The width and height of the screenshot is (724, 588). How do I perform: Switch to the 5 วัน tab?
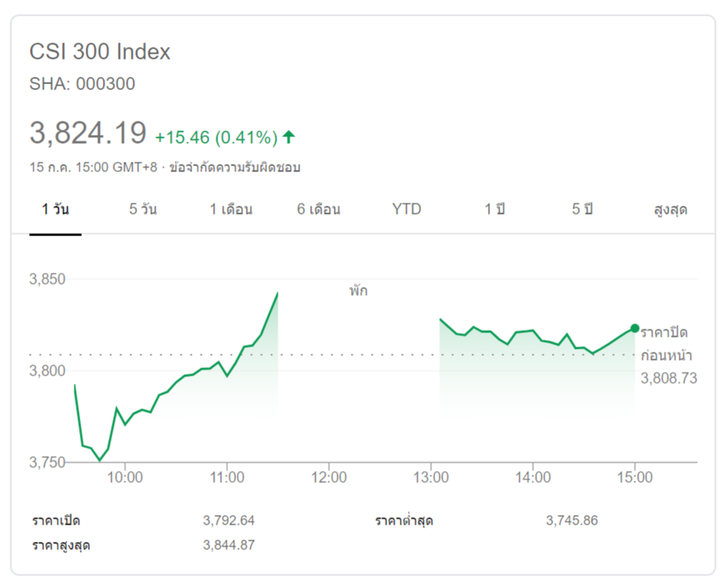143,209
